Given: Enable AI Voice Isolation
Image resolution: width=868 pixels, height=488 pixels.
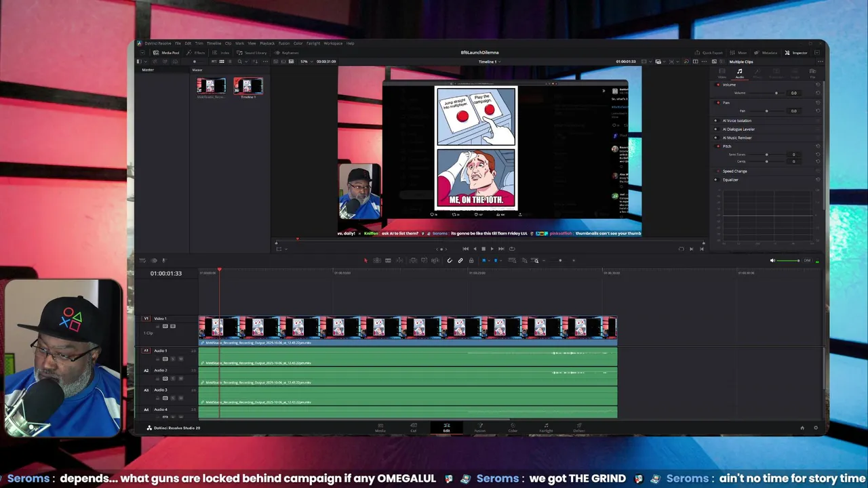Looking at the screenshot, I should [x=716, y=121].
